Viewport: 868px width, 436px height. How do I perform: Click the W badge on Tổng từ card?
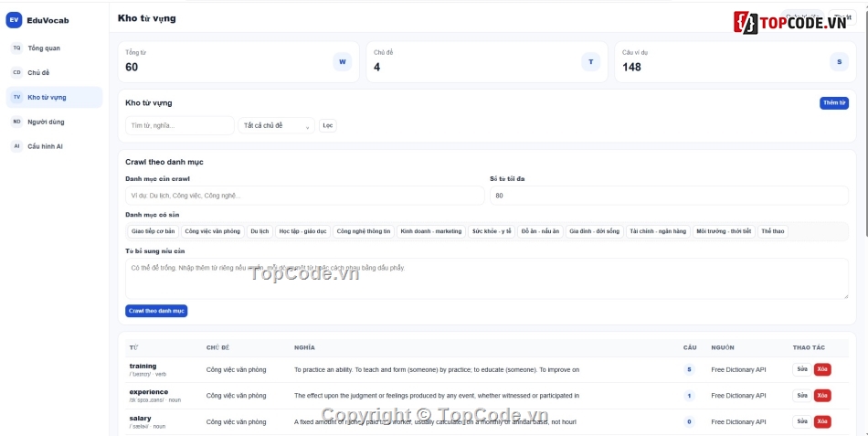(342, 62)
